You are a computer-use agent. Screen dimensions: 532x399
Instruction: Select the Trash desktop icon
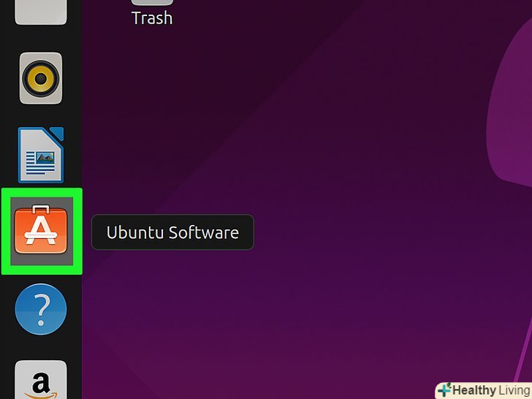152,13
